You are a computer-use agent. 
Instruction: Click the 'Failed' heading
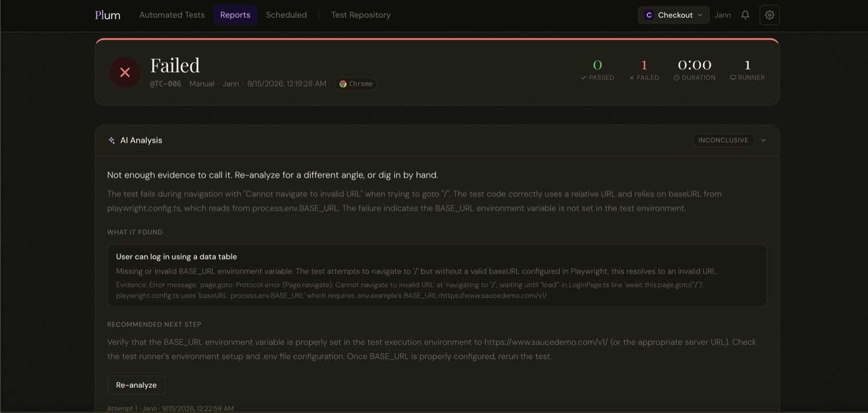click(175, 65)
